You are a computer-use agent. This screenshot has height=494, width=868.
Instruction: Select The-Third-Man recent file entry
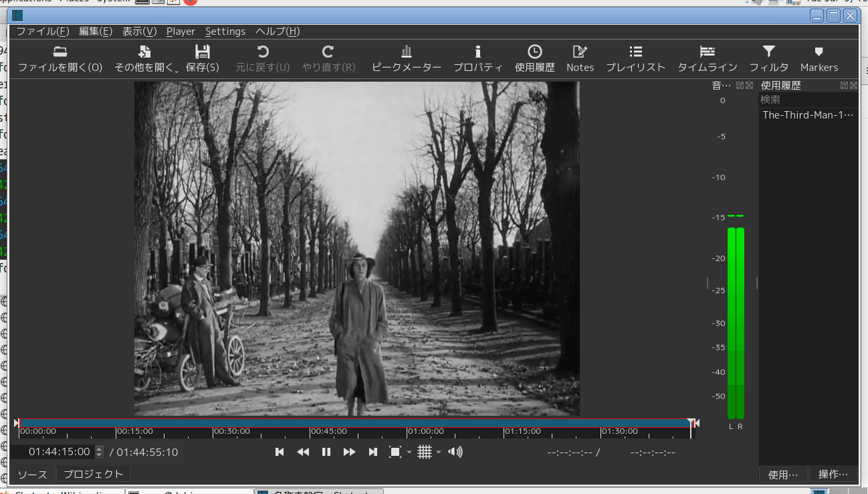(808, 114)
